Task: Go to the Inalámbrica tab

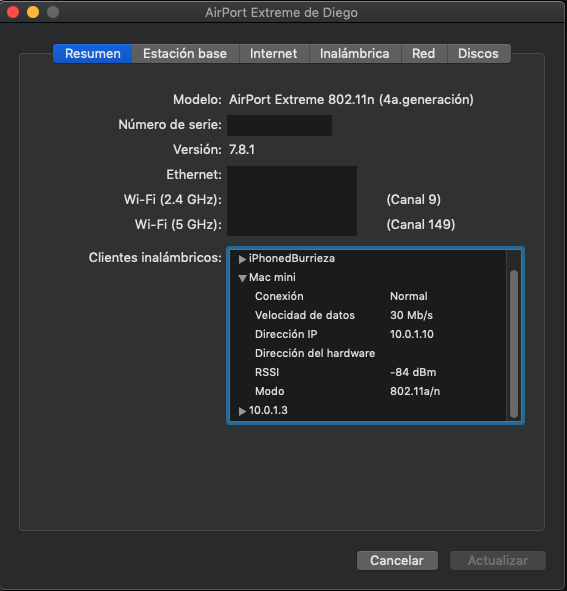Action: [355, 54]
